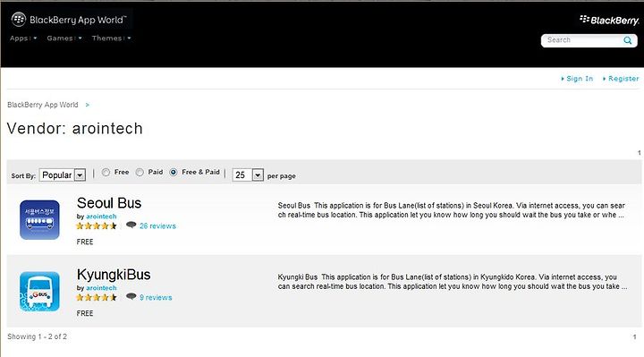This screenshot has width=644, height=357.
Task: Click the BlackBerry App World logo icon
Action: coord(19,20)
